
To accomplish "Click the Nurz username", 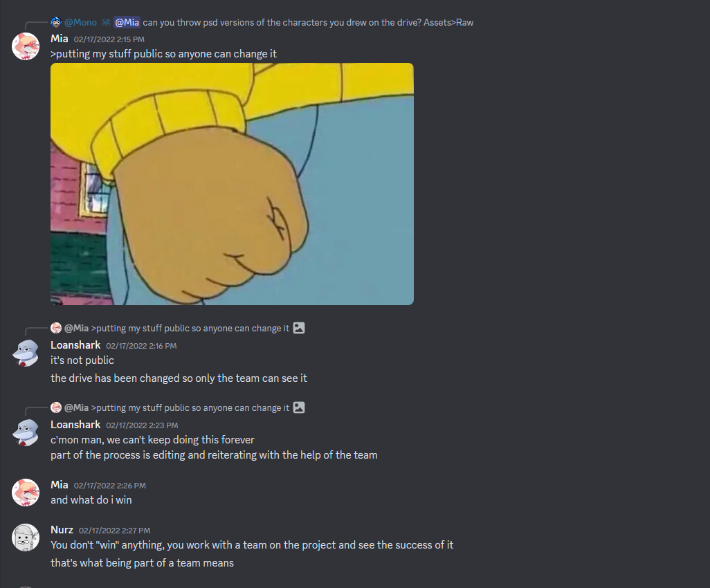I will 62,530.
